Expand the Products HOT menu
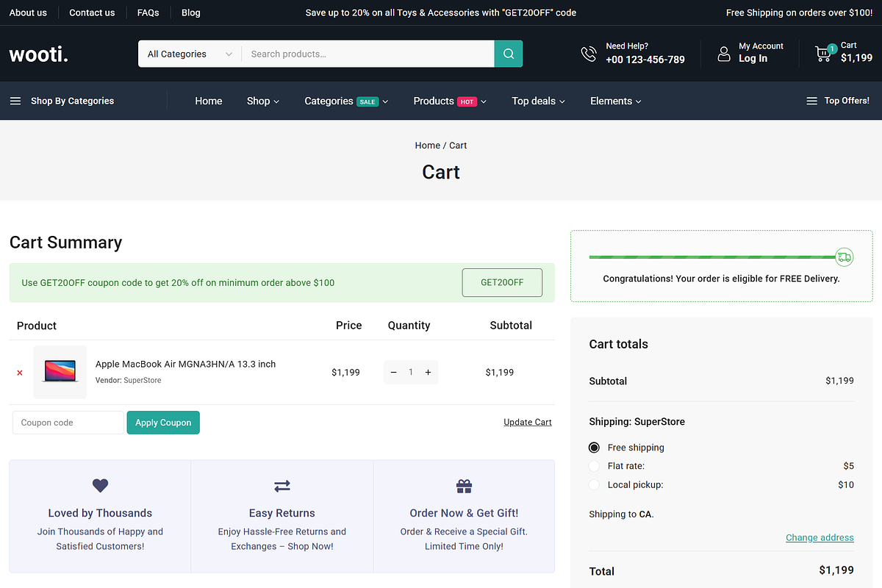Viewport: 882px width, 588px height. pos(450,101)
